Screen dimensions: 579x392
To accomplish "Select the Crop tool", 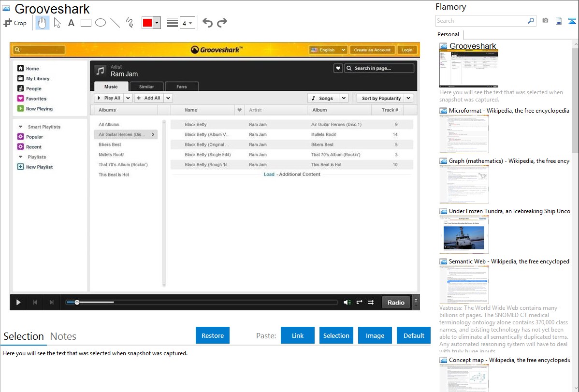I will click(15, 23).
